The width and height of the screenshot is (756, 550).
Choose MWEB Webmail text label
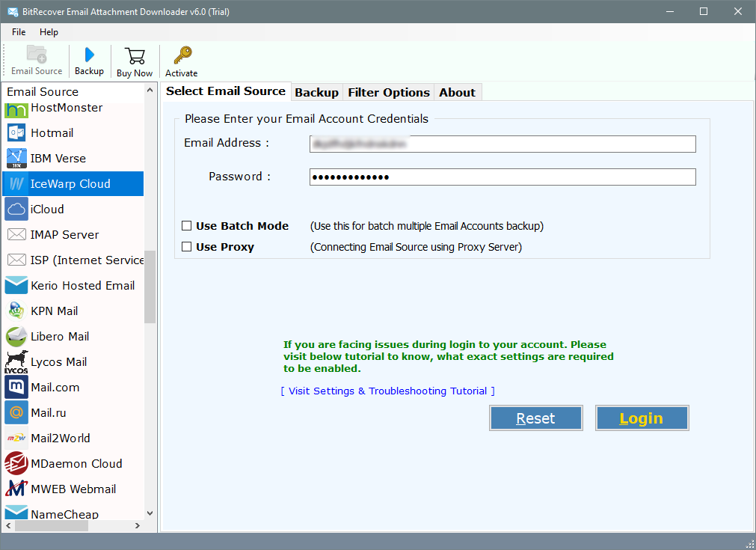pos(73,489)
